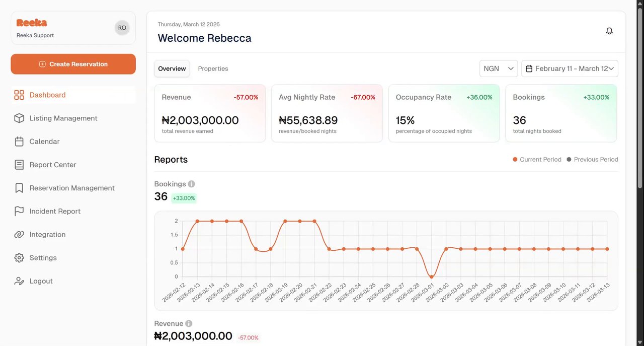Click the Reservation Management bookmark icon

[19, 188]
